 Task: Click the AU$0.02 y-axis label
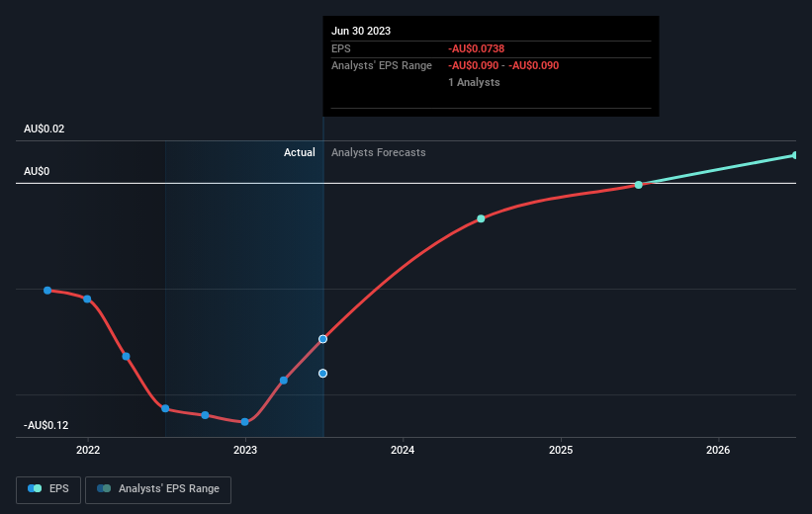tap(45, 128)
